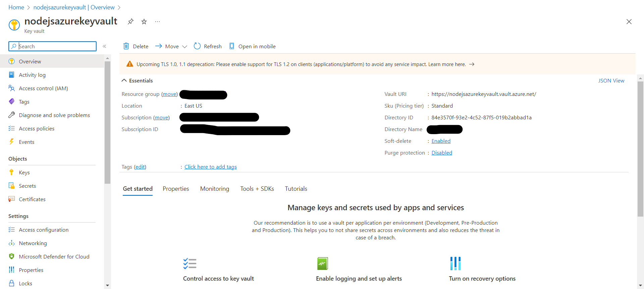Click the Tags purple label icon

(12, 101)
